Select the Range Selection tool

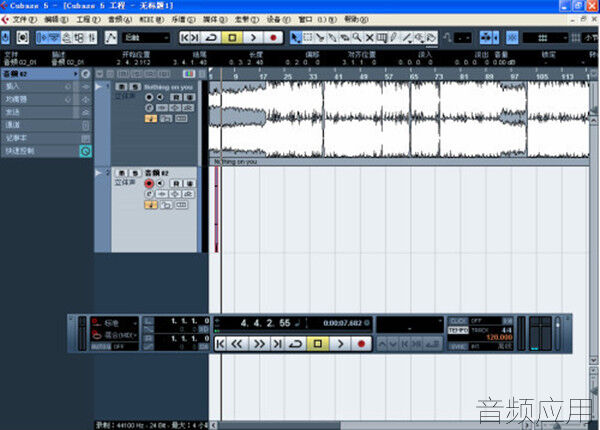(x=308, y=37)
